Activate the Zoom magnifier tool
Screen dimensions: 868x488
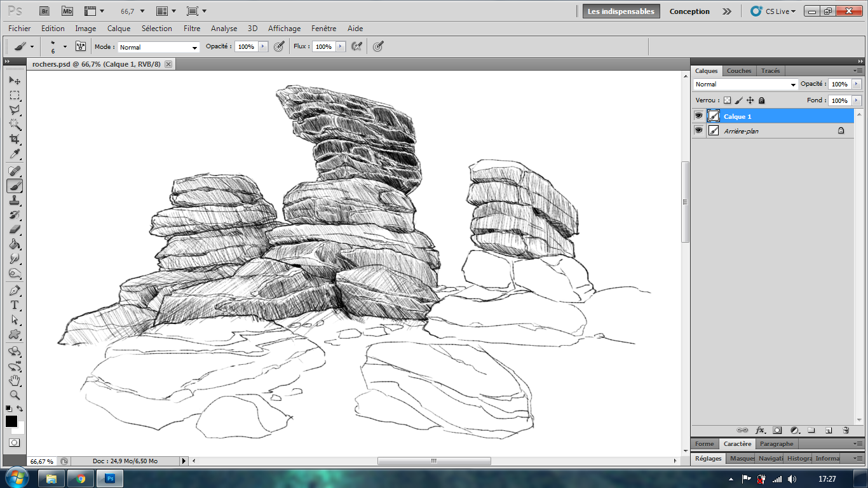(x=15, y=395)
